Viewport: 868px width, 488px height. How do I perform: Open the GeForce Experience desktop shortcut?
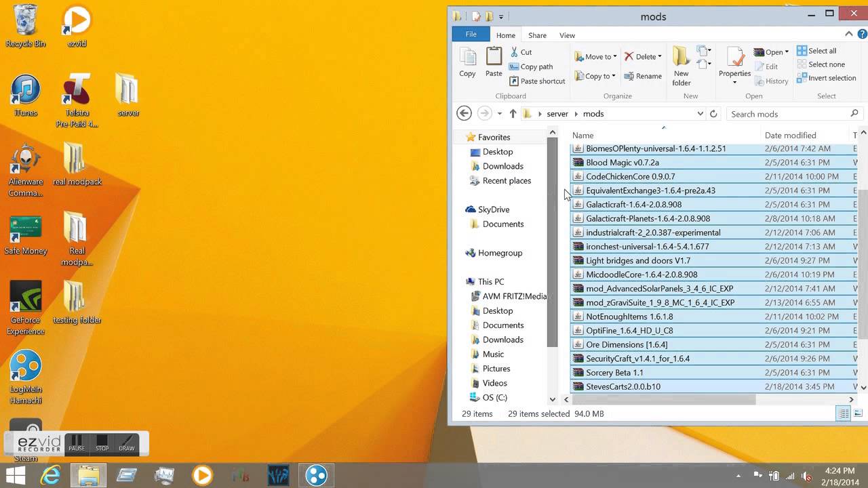click(26, 308)
